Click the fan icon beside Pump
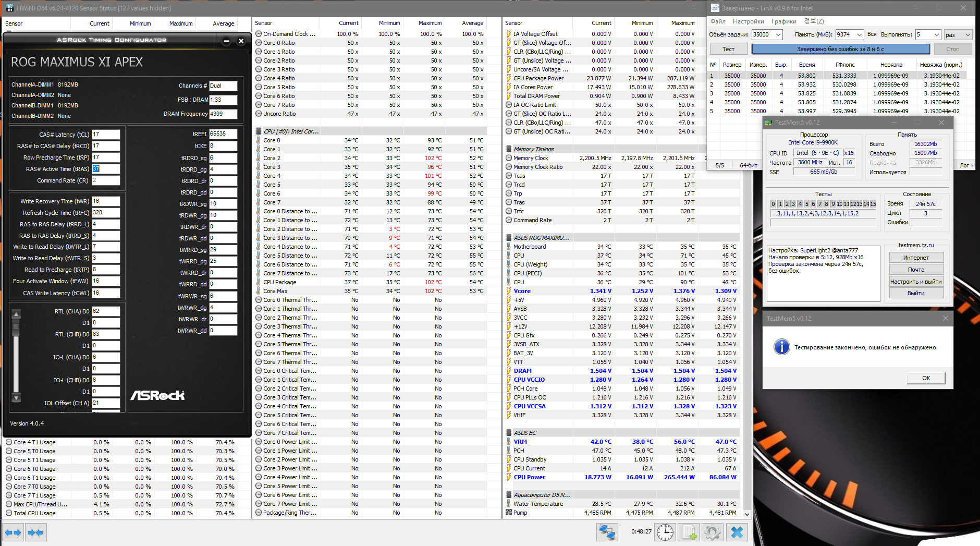The height and width of the screenshot is (546, 980). pyautogui.click(x=509, y=513)
